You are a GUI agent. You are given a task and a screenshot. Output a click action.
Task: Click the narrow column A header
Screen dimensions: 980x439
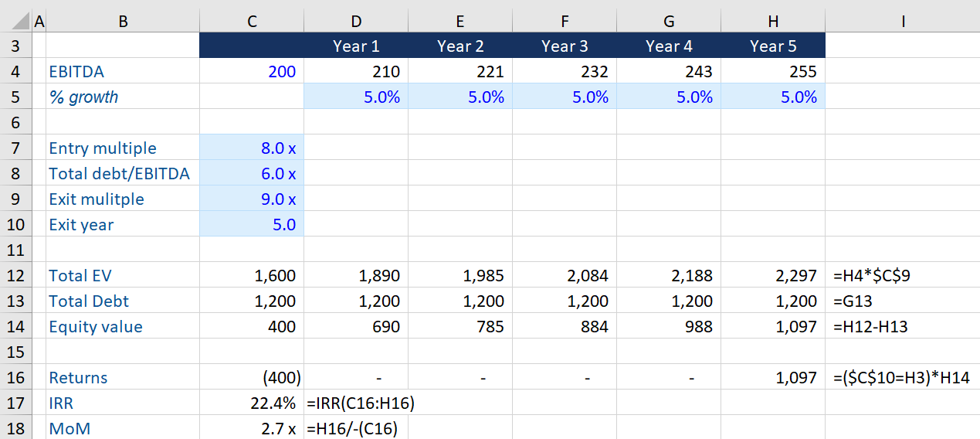tap(39, 22)
